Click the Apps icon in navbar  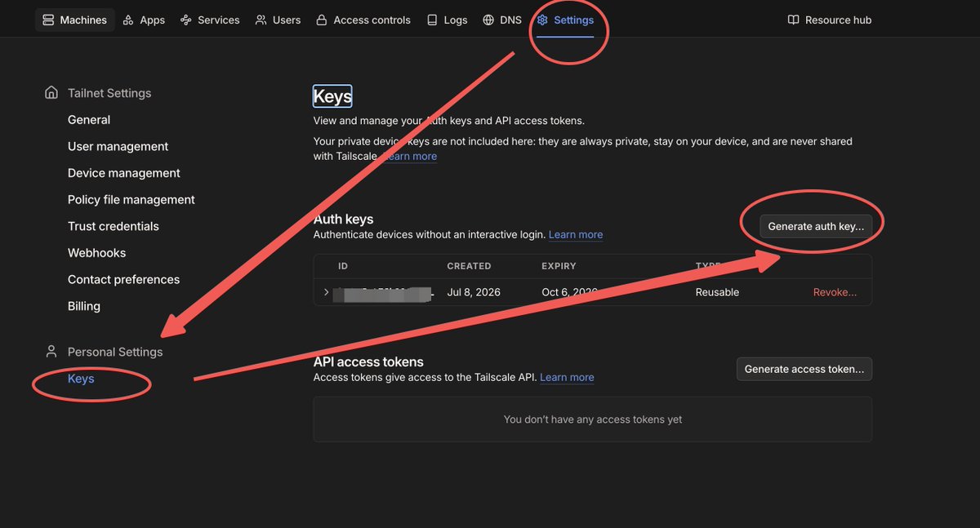pyautogui.click(x=128, y=20)
